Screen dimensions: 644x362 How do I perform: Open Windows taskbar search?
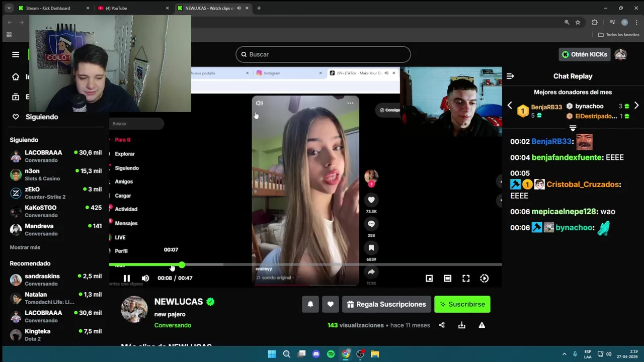287,354
